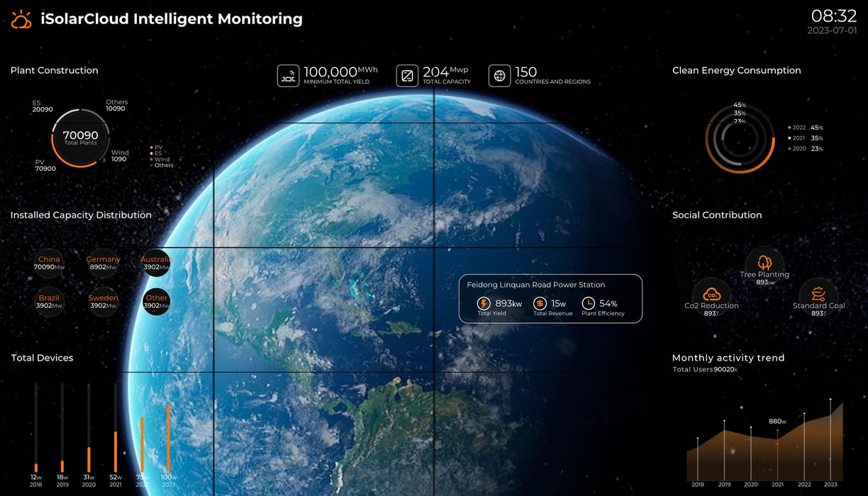
Task: Select the Brazil capacity bubble
Action: pos(49,301)
